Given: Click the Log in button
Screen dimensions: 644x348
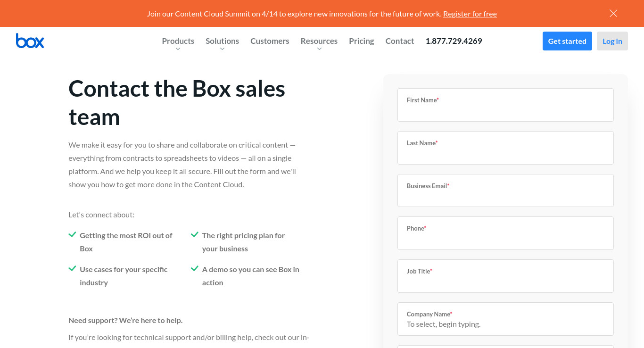Looking at the screenshot, I should point(612,41).
